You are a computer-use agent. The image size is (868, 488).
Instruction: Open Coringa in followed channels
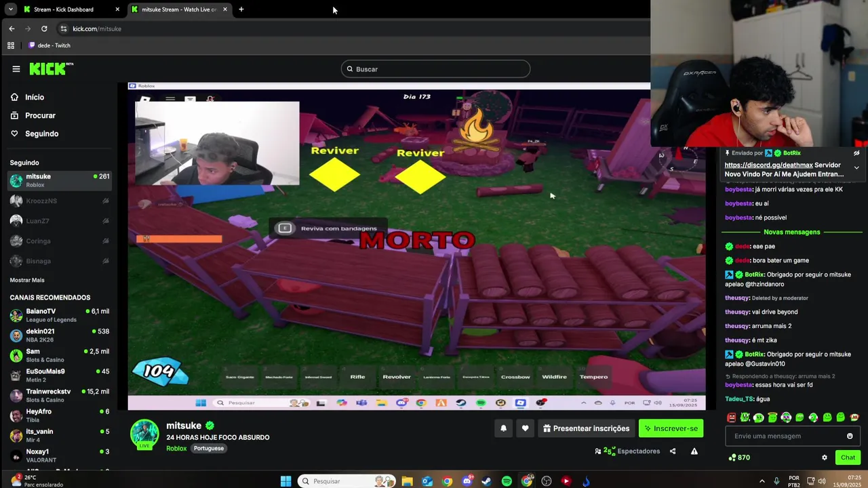(x=60, y=241)
